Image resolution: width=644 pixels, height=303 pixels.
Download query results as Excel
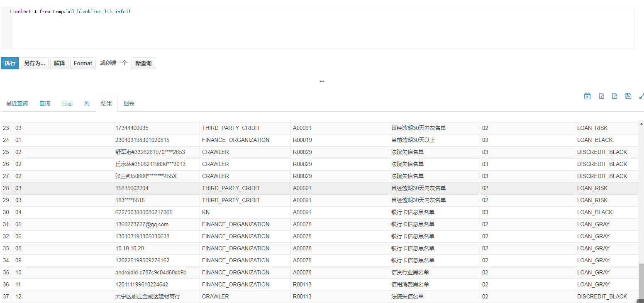(x=587, y=96)
